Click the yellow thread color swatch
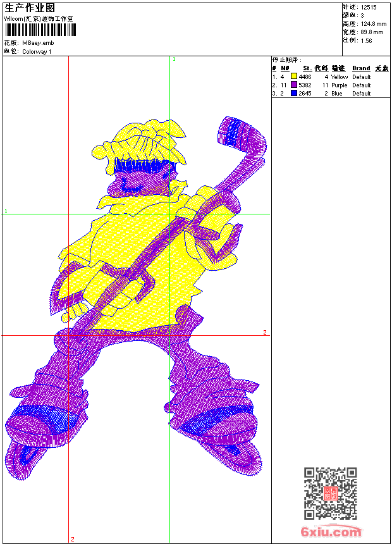 (x=294, y=77)
